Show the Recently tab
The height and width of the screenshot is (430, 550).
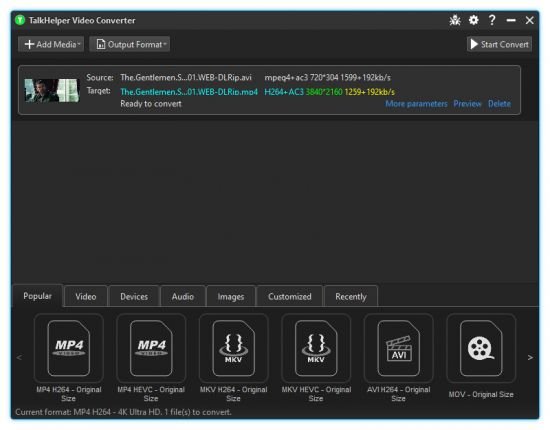(x=351, y=297)
